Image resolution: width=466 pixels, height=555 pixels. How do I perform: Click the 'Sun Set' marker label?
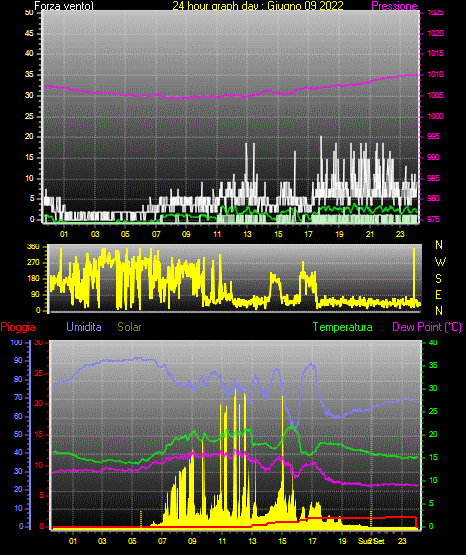[371, 541]
